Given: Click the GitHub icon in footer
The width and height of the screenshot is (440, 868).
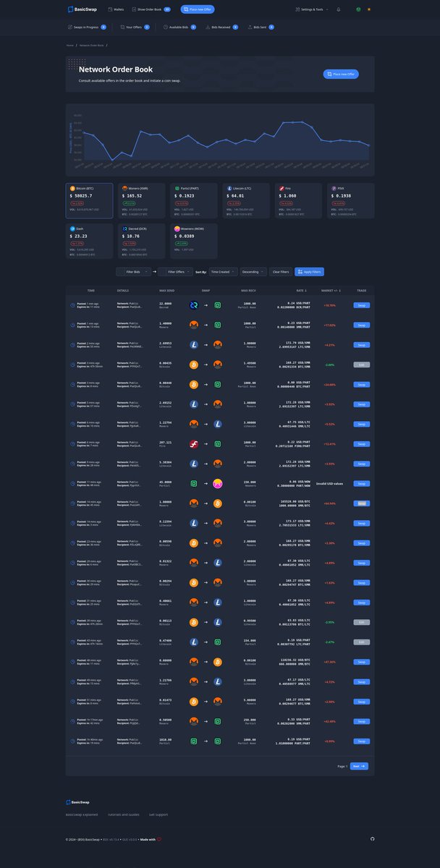Looking at the screenshot, I should click(x=372, y=839).
